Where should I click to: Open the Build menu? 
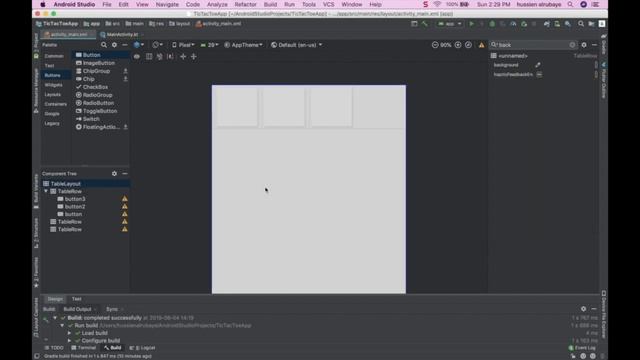tap(270, 4)
